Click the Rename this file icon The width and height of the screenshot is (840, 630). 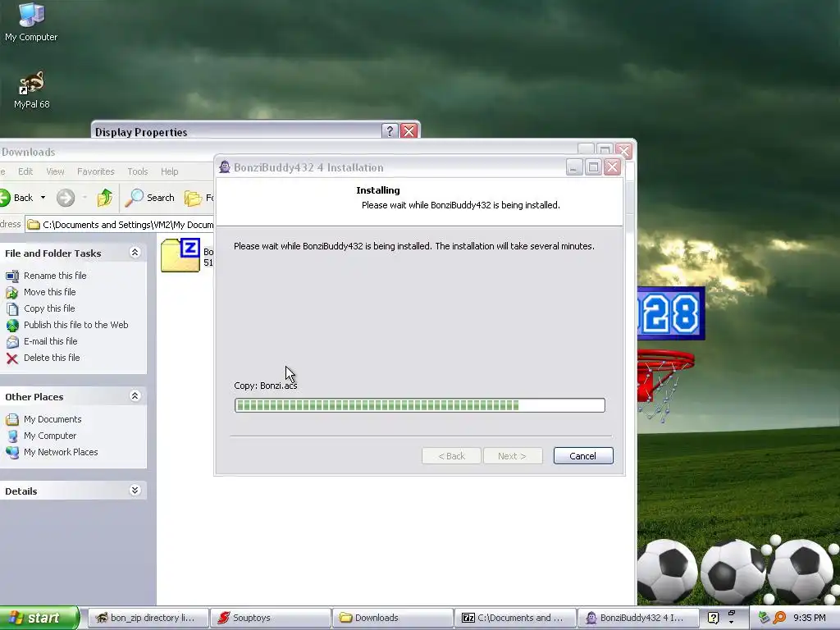(12, 276)
